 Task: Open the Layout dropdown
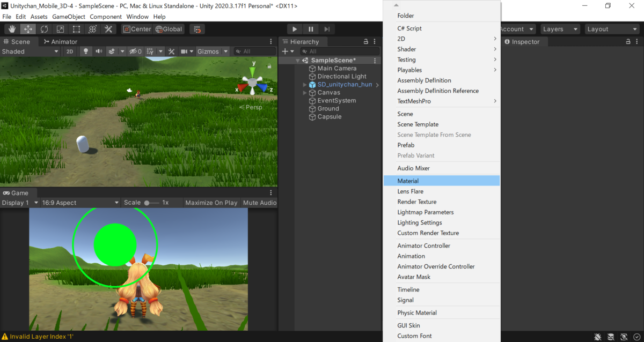tap(611, 29)
